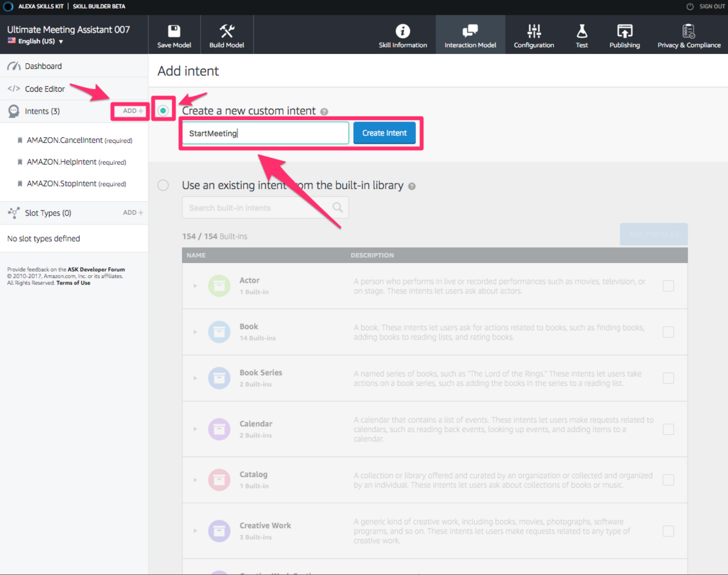This screenshot has height=575, width=728.
Task: Click help icon beside built-in library option
Action: [x=412, y=186]
